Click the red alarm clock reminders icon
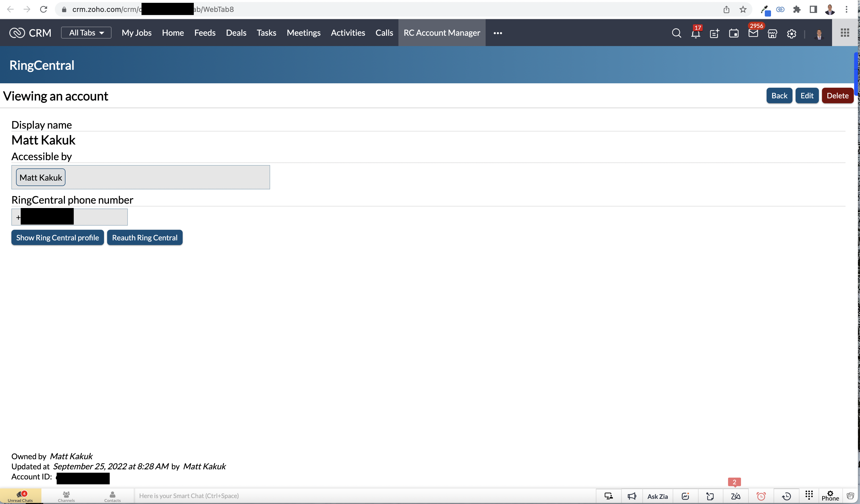860x504 pixels. click(x=761, y=496)
